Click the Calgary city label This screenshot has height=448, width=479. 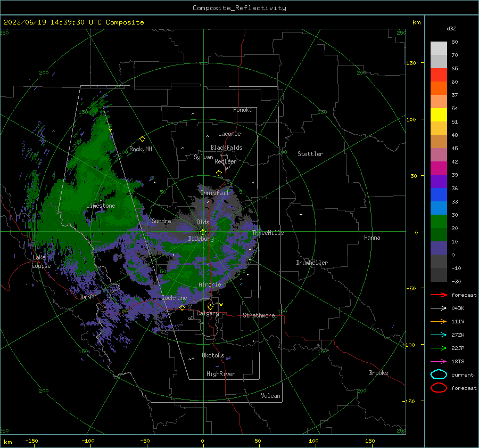click(208, 313)
